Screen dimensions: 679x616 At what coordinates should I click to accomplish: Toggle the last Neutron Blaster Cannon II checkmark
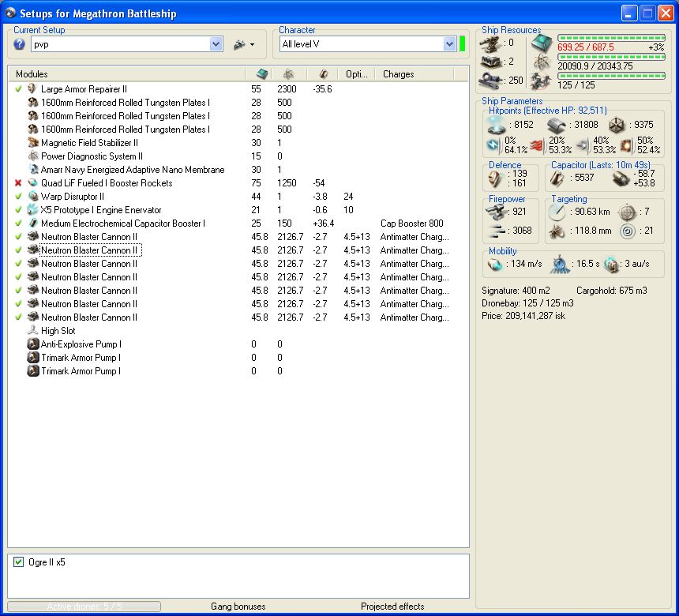tap(18, 317)
